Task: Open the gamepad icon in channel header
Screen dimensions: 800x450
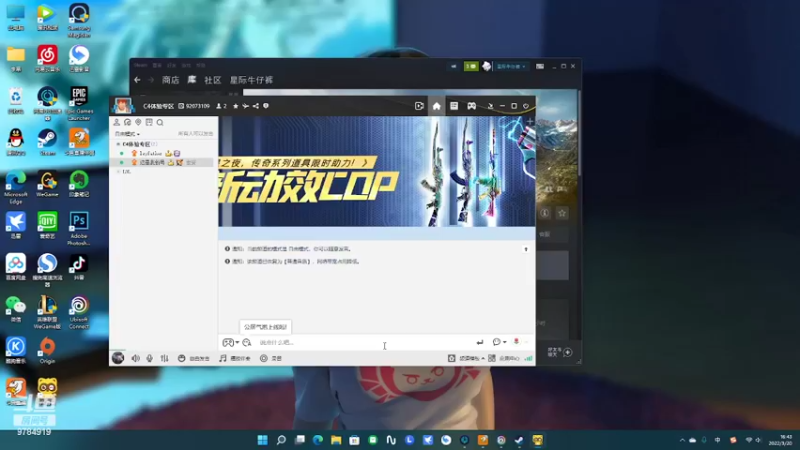Action: pyautogui.click(x=471, y=106)
